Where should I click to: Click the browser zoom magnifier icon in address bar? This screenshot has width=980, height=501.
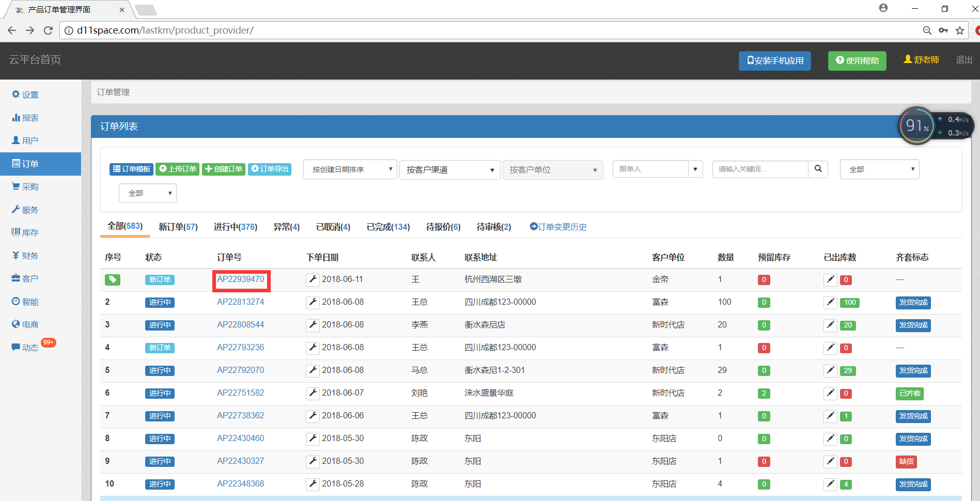coord(927,30)
